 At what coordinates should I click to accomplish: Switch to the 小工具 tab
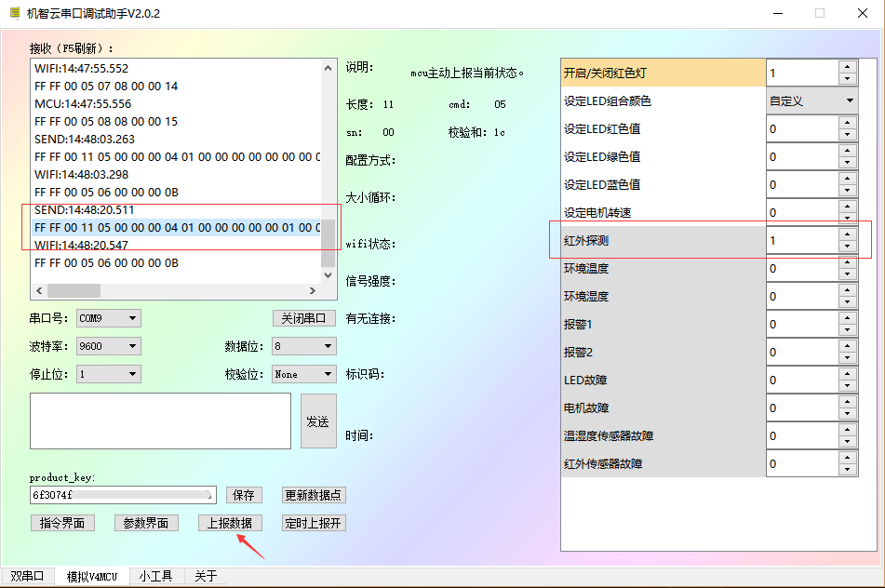click(155, 576)
